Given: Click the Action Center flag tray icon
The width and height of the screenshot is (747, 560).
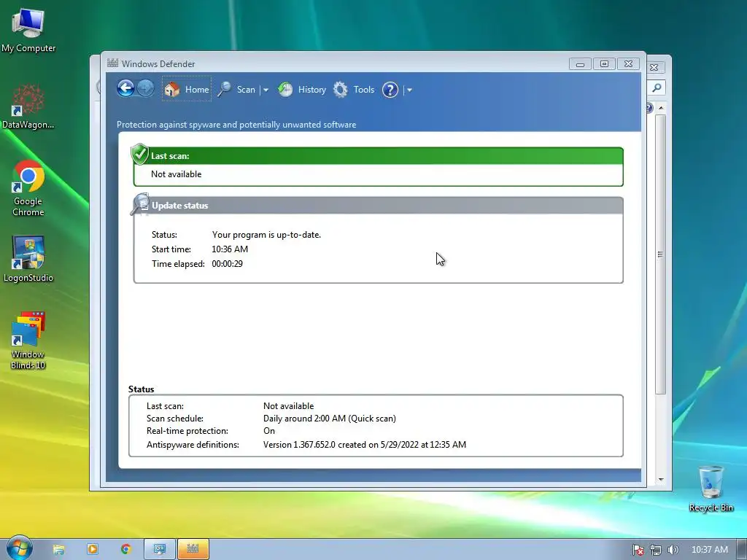Looking at the screenshot, I should click(x=638, y=550).
